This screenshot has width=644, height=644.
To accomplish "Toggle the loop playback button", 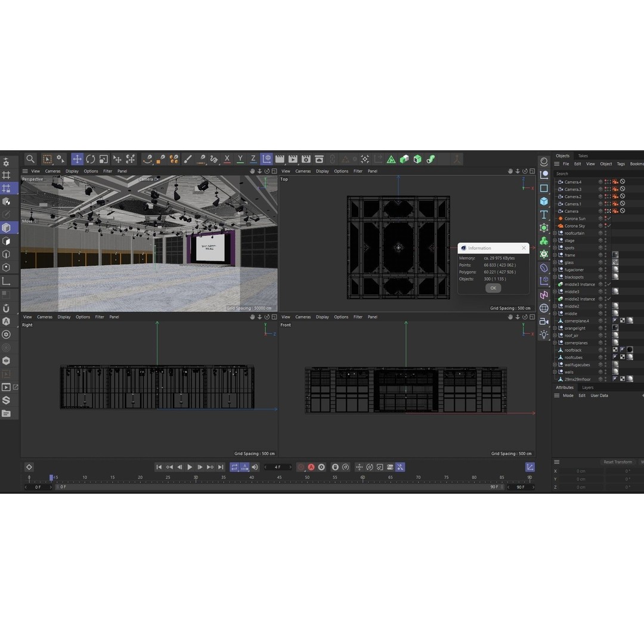I will [234, 467].
